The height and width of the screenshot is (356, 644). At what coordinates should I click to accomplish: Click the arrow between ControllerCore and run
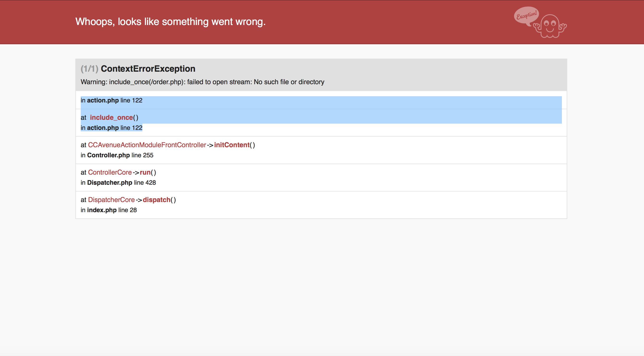tap(136, 172)
